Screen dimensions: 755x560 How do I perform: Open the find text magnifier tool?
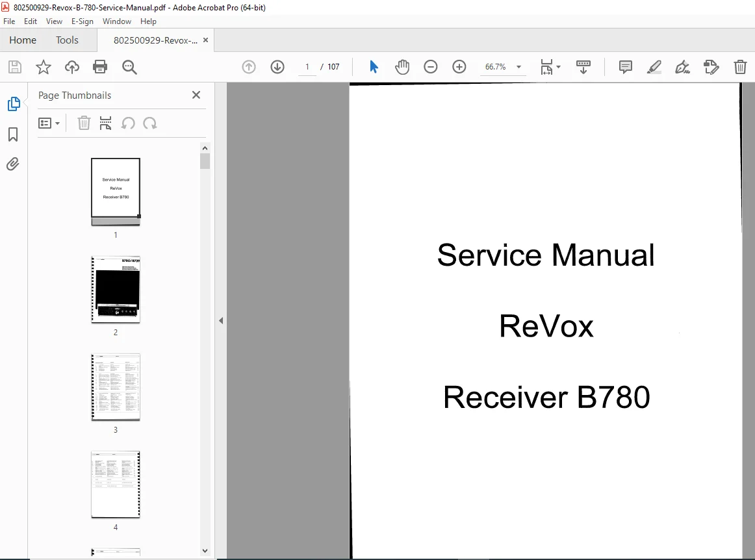[x=129, y=67]
